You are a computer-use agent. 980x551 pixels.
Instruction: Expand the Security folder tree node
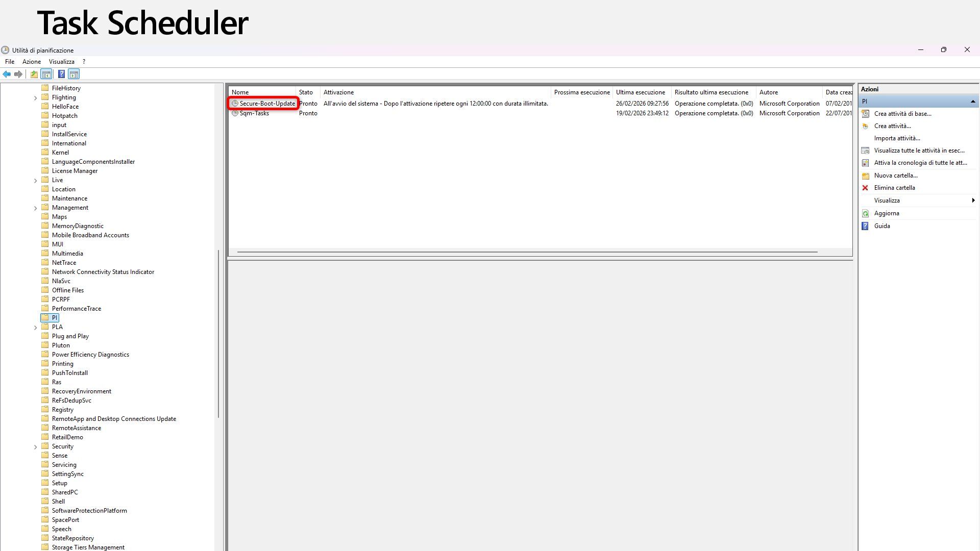click(x=35, y=447)
